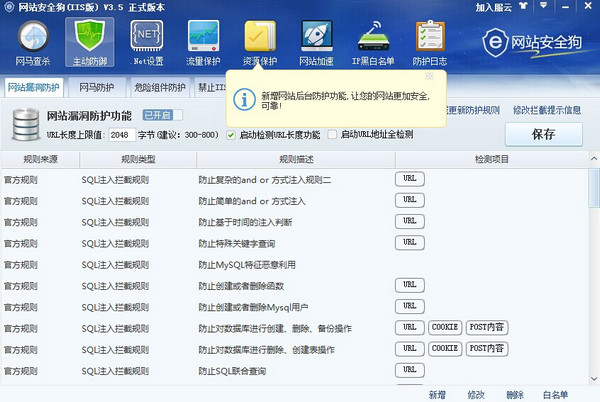
Task: Click the info icon in the tooltip
Action: point(244,99)
